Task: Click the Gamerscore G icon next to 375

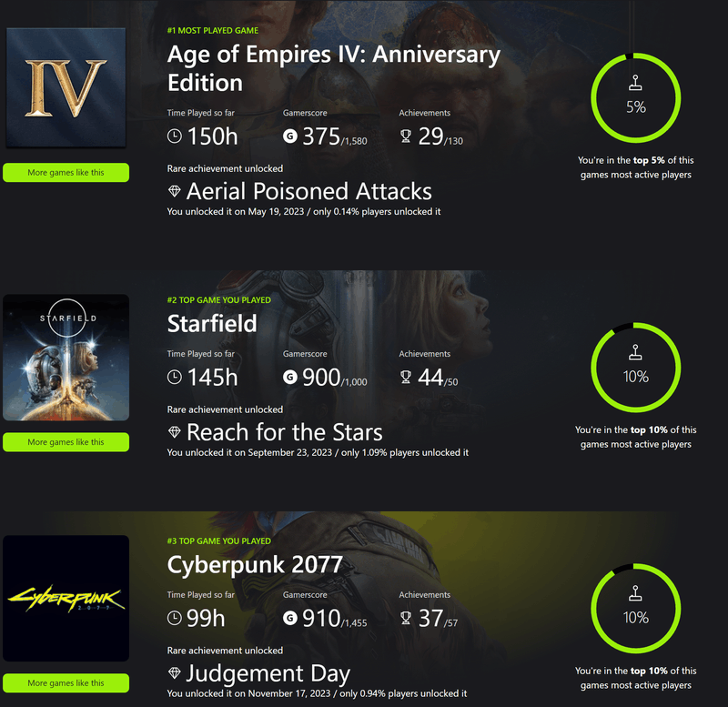Action: pos(291,137)
